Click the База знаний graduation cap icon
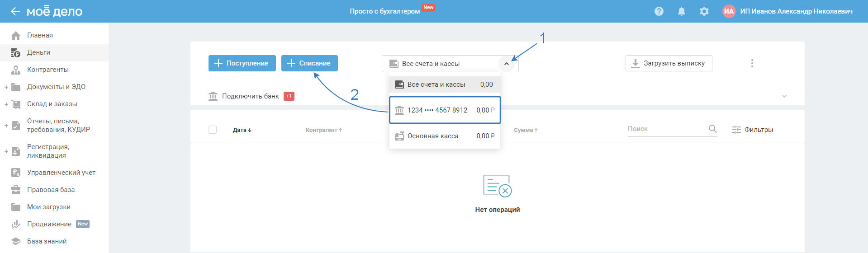 (16, 241)
